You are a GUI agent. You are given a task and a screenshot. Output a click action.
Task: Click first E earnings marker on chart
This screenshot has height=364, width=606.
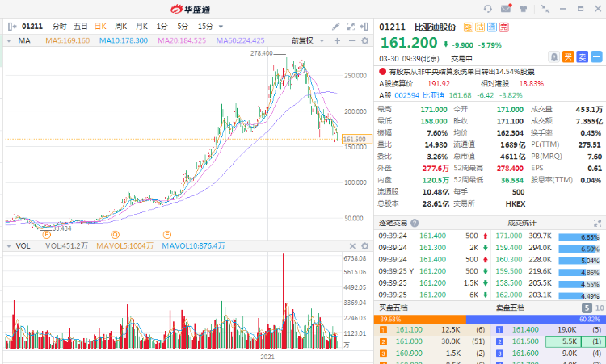(x=46, y=234)
